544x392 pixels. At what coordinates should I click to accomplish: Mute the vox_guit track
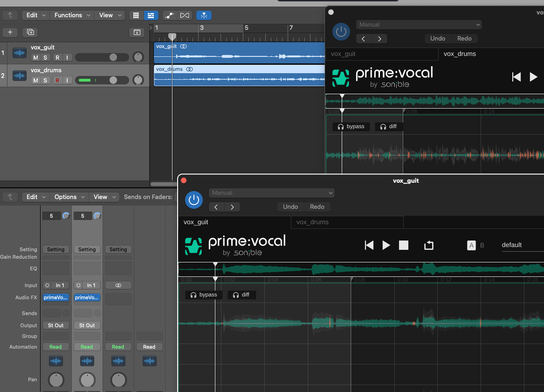pos(36,58)
